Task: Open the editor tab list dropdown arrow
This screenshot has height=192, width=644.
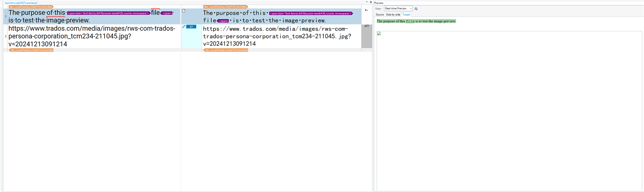Action: (x=367, y=2)
